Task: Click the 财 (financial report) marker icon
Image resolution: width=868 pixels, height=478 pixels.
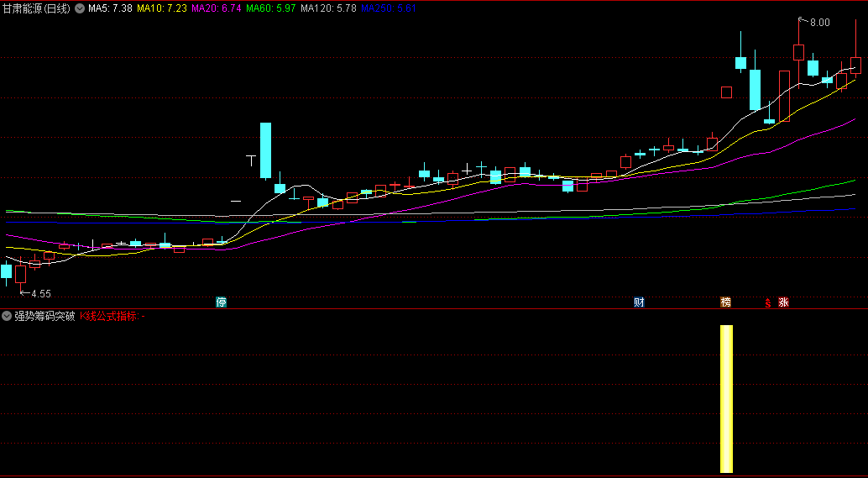Action: click(639, 302)
